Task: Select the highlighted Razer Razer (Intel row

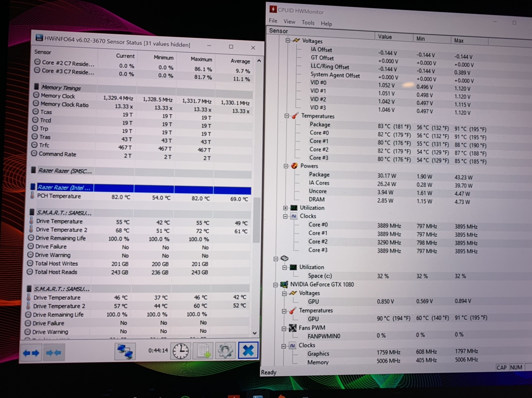Action: pos(141,188)
